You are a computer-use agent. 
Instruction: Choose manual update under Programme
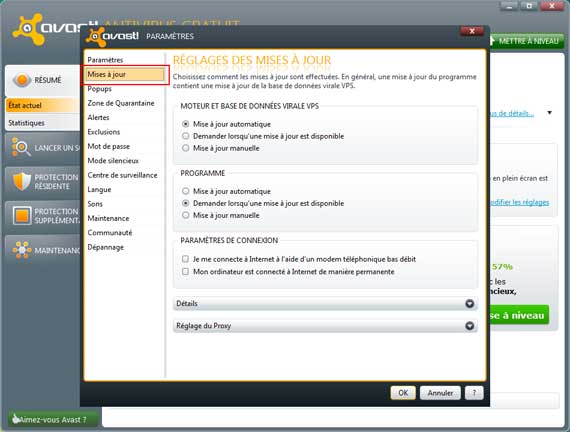point(185,215)
